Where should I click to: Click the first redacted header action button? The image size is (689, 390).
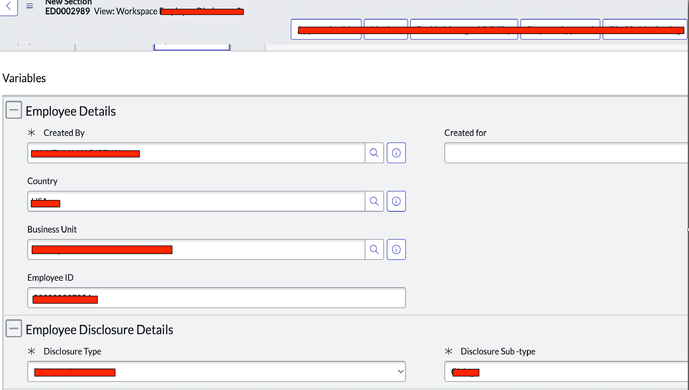click(326, 29)
